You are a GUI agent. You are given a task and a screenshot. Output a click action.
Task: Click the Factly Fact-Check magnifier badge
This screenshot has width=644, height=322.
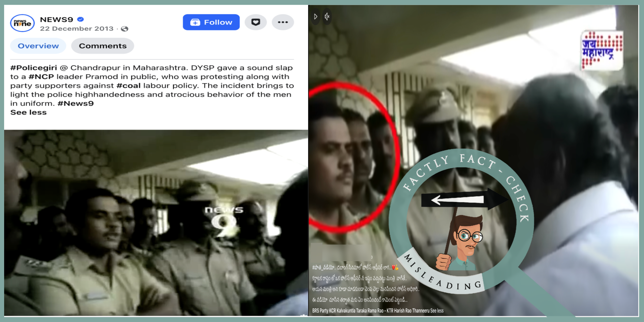coord(461,221)
